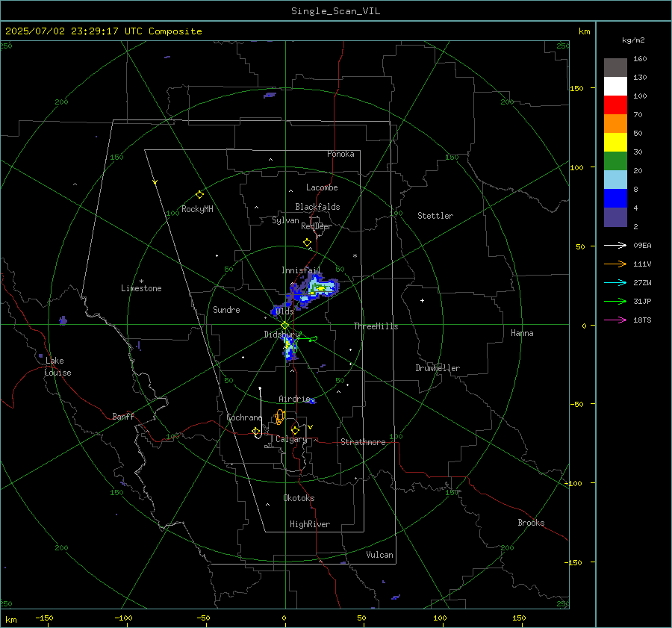
Task: Click the Vulcan label
Action: coord(379,555)
